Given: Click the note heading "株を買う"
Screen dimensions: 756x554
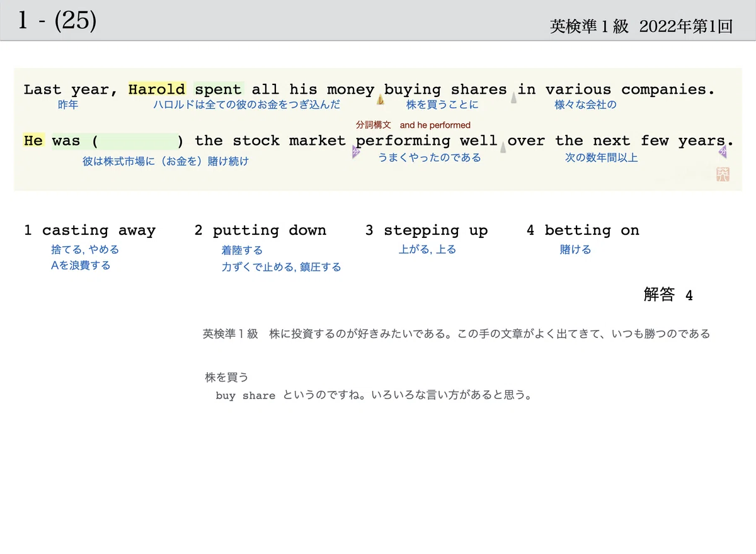Looking at the screenshot, I should point(227,377).
